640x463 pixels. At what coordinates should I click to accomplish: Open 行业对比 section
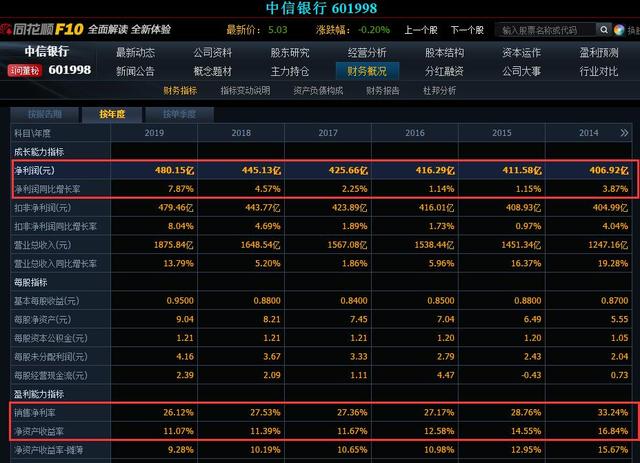coord(599,71)
